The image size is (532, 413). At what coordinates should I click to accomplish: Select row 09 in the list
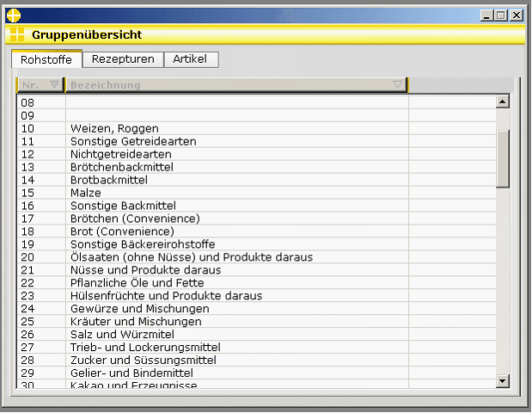(x=257, y=115)
